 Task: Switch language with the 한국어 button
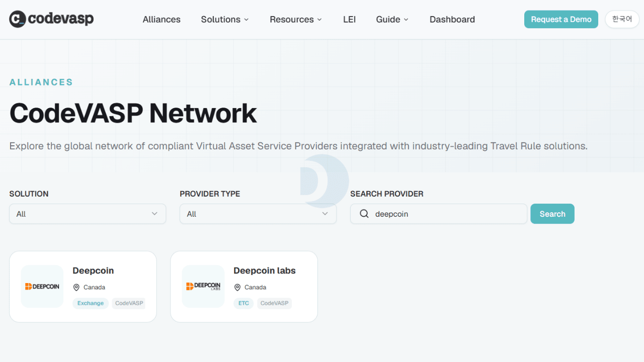(622, 19)
